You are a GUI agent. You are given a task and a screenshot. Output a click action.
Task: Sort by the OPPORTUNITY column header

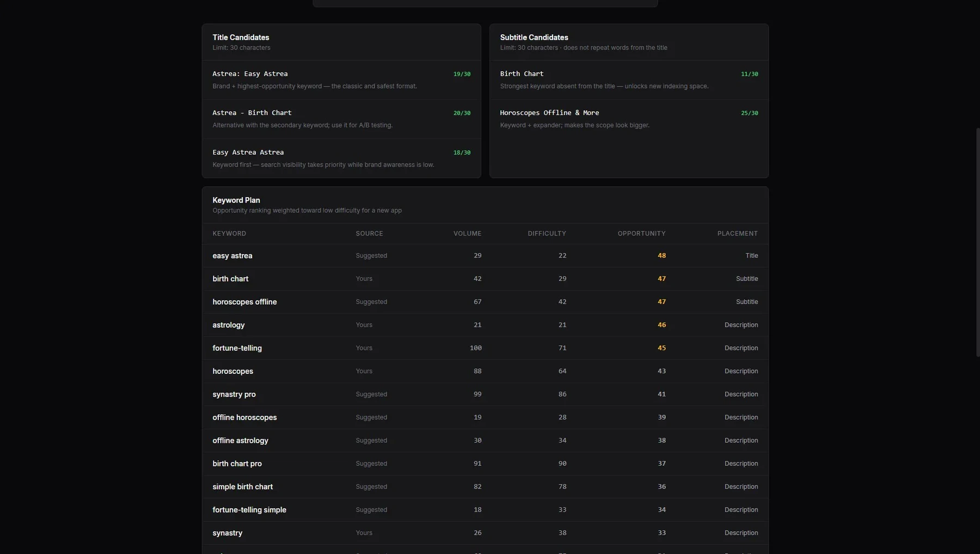[x=641, y=233]
